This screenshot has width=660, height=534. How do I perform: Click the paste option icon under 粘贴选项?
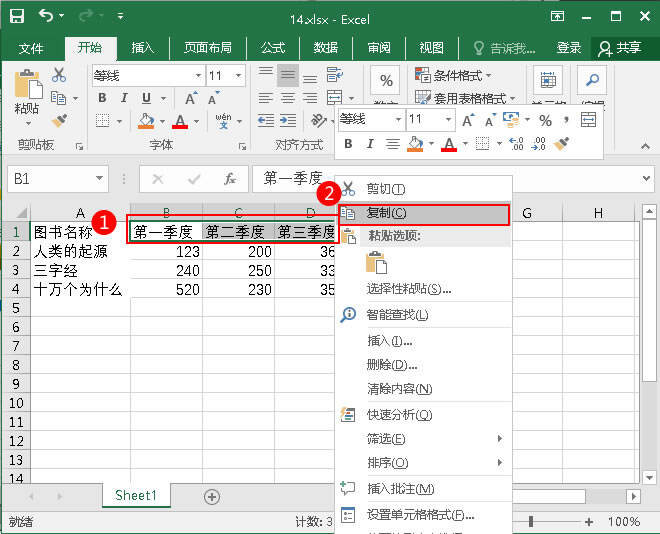376,262
